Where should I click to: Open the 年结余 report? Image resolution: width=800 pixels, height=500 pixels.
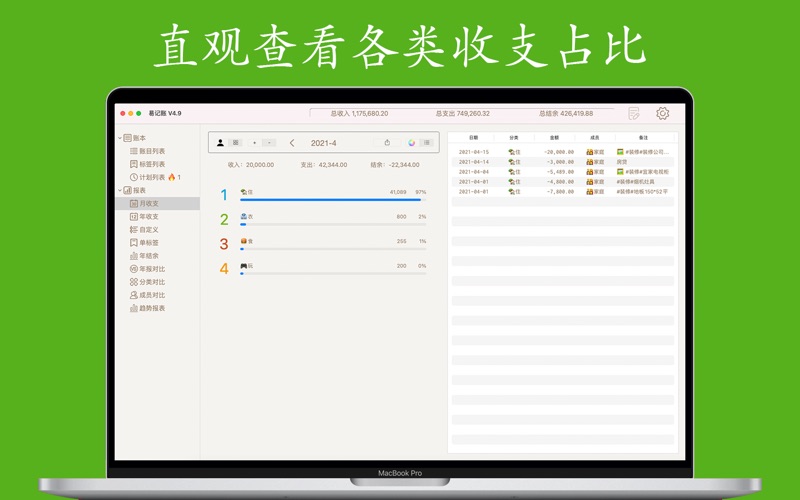[x=144, y=256]
